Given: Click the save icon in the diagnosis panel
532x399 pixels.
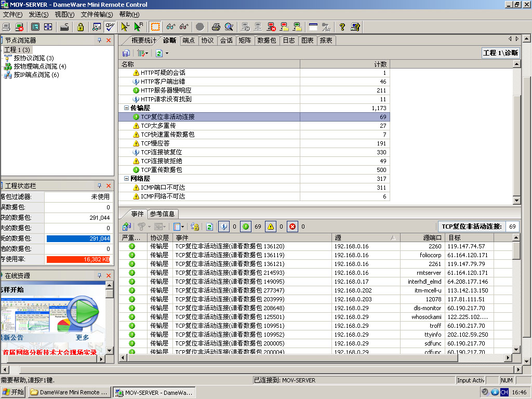Looking at the screenshot, I should pos(126,53).
